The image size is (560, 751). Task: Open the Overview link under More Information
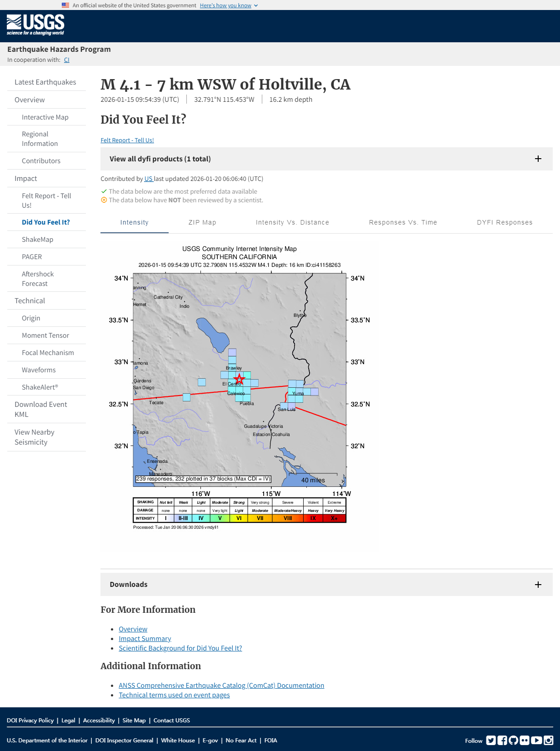tap(133, 629)
